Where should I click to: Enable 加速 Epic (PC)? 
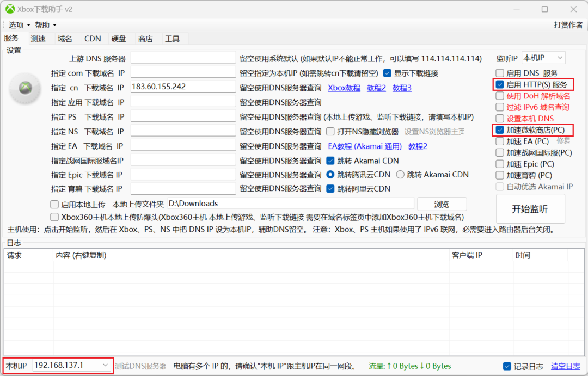click(x=499, y=164)
